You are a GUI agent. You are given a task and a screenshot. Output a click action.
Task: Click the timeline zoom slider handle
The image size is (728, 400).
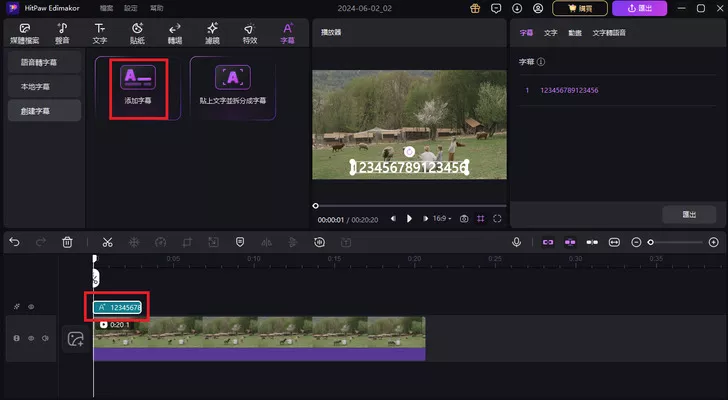pyautogui.click(x=650, y=242)
